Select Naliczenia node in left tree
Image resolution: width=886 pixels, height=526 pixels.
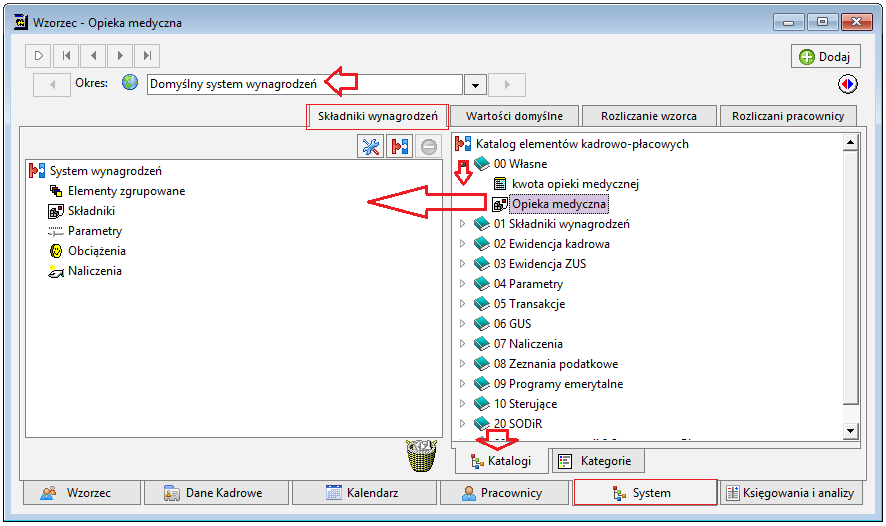(95, 271)
